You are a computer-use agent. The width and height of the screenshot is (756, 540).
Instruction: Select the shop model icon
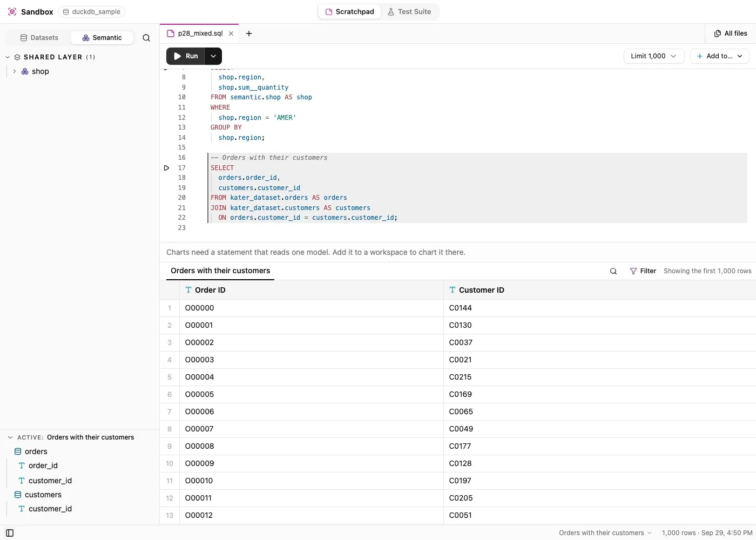tap(25, 71)
